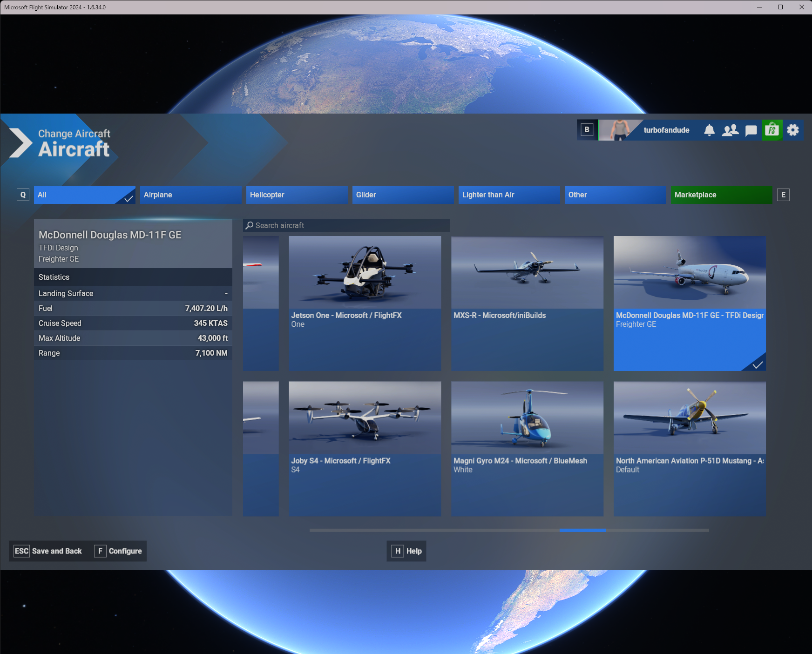Click the 'Default' livery label
The image size is (812, 654).
click(627, 470)
